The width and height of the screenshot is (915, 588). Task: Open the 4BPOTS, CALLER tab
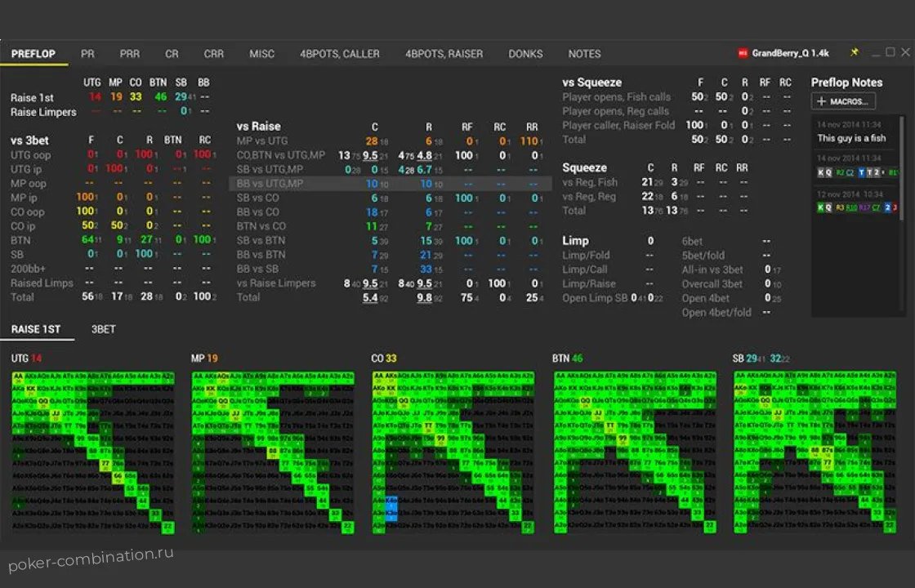[339, 54]
